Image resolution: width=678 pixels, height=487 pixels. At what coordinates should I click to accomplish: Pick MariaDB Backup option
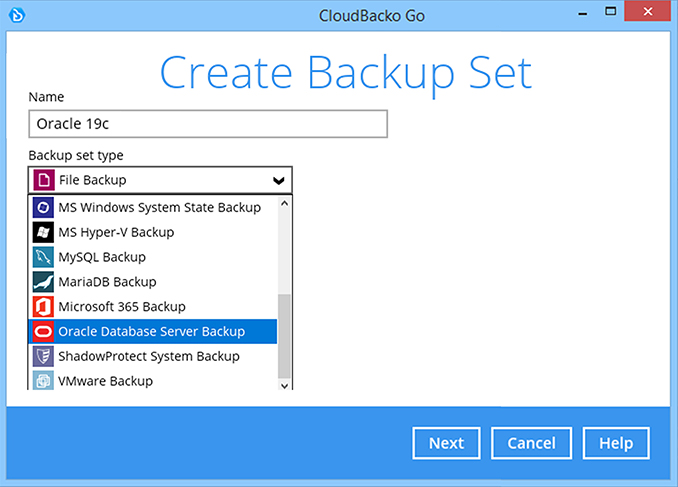point(153,282)
